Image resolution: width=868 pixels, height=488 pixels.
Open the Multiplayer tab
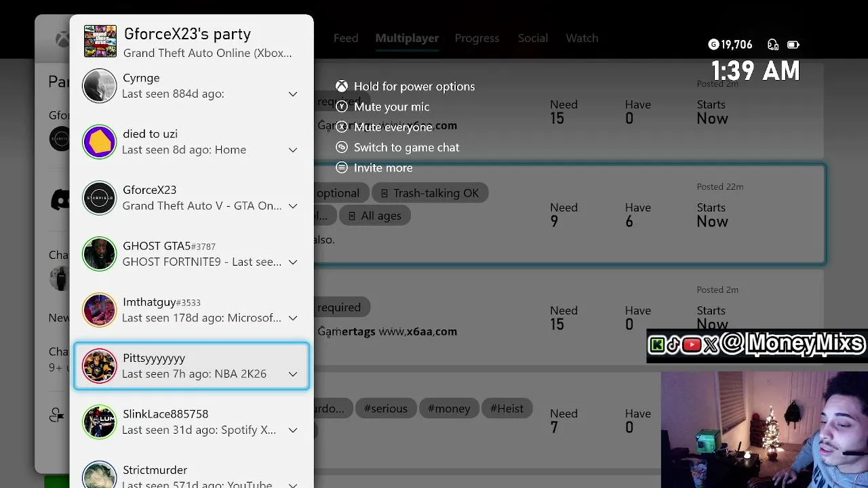[407, 38]
